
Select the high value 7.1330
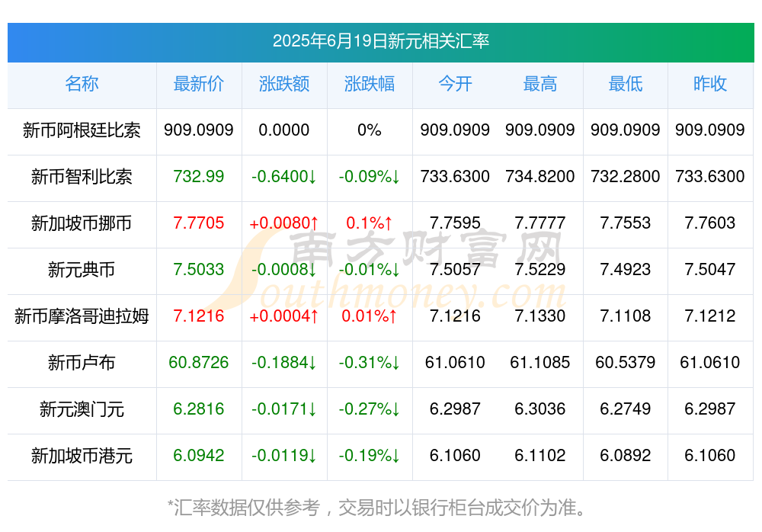point(540,316)
